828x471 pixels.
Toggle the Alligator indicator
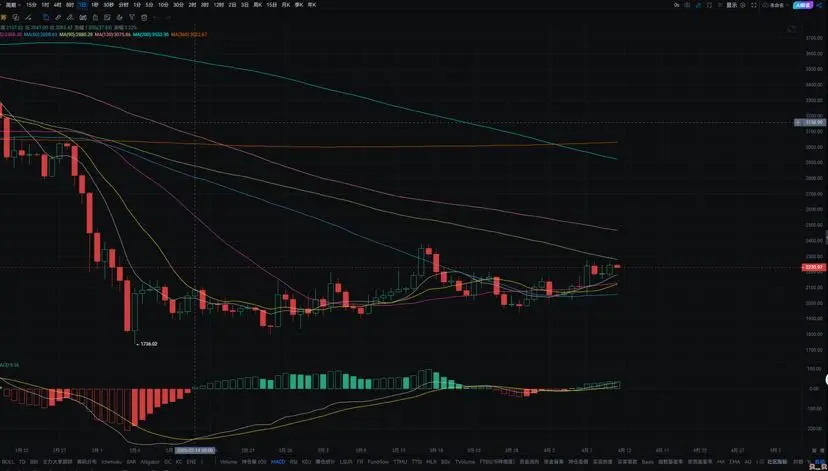pos(150,461)
